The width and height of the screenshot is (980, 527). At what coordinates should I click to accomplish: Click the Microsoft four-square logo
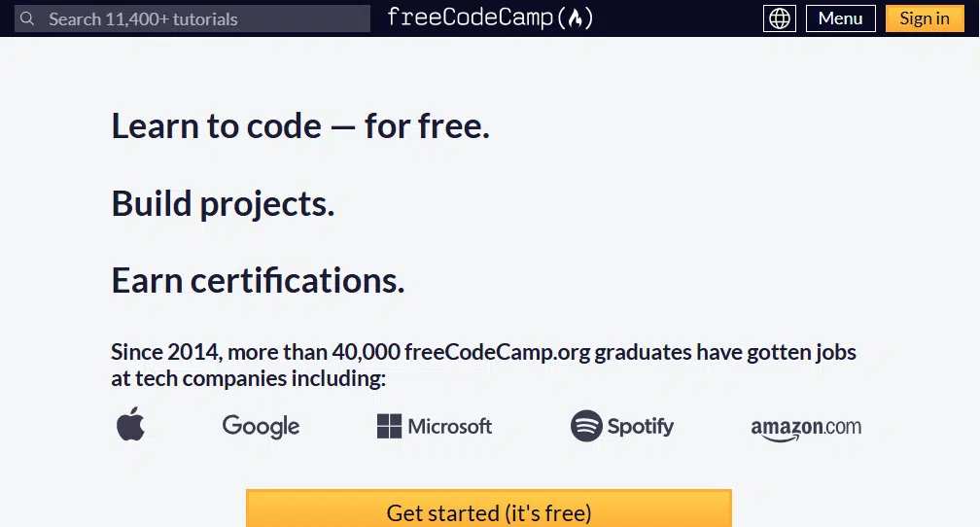point(389,426)
